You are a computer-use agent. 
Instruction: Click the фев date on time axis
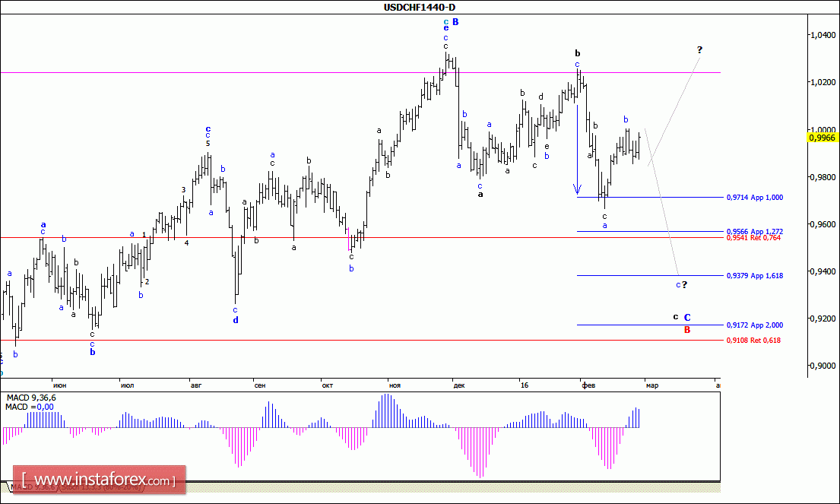(588, 385)
